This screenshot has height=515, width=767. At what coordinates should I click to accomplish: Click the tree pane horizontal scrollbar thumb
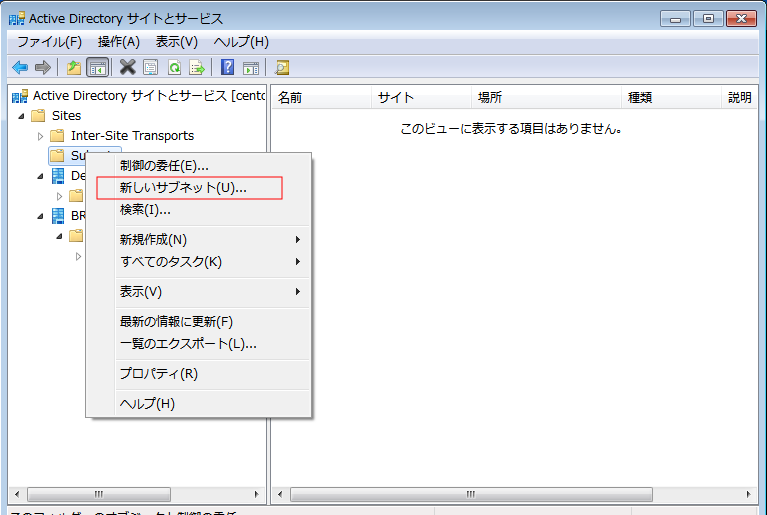tap(99, 494)
